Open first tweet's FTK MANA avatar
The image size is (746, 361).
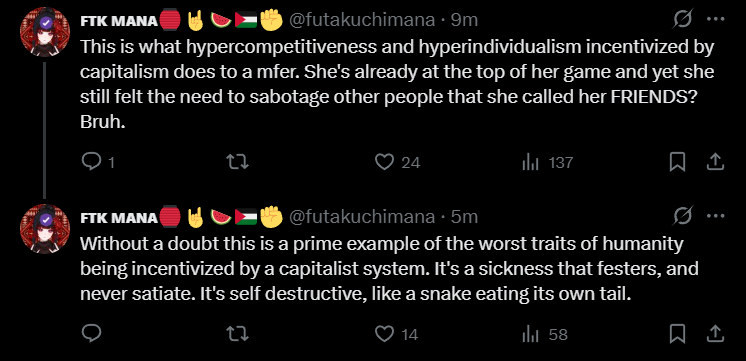[45, 32]
